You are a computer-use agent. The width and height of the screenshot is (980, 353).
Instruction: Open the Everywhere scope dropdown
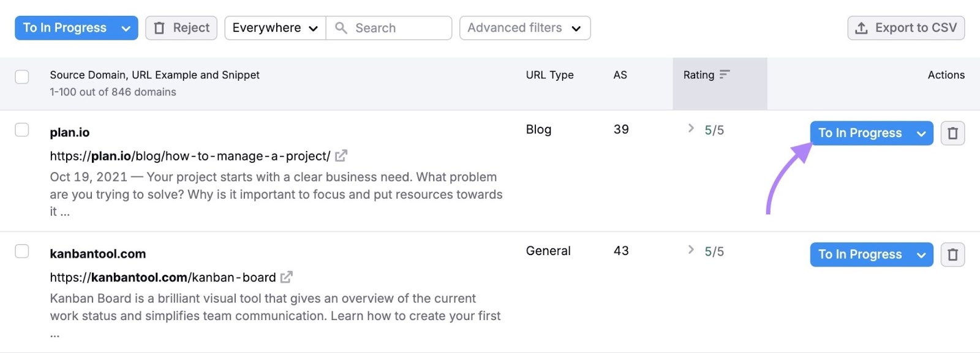pos(275,28)
